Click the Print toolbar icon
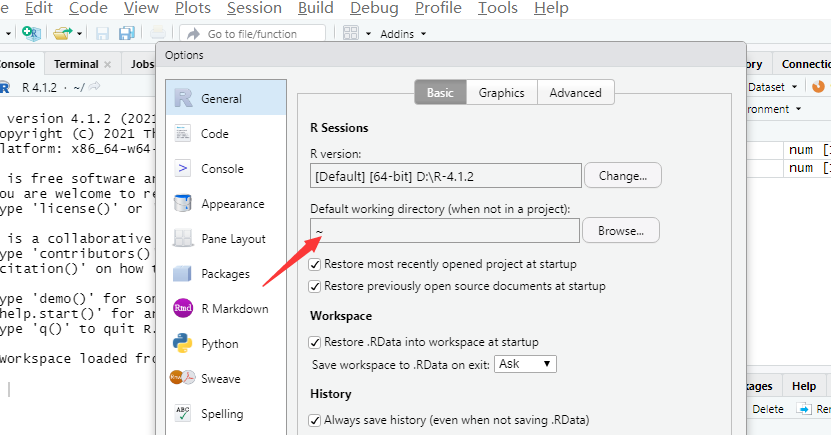Screen dimensions: 831x435 [x=157, y=33]
